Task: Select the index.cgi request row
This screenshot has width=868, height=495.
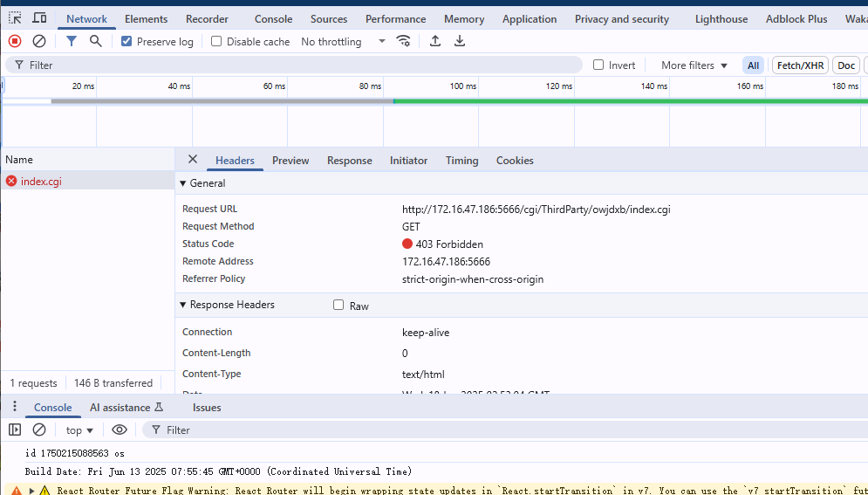Action: coord(87,181)
